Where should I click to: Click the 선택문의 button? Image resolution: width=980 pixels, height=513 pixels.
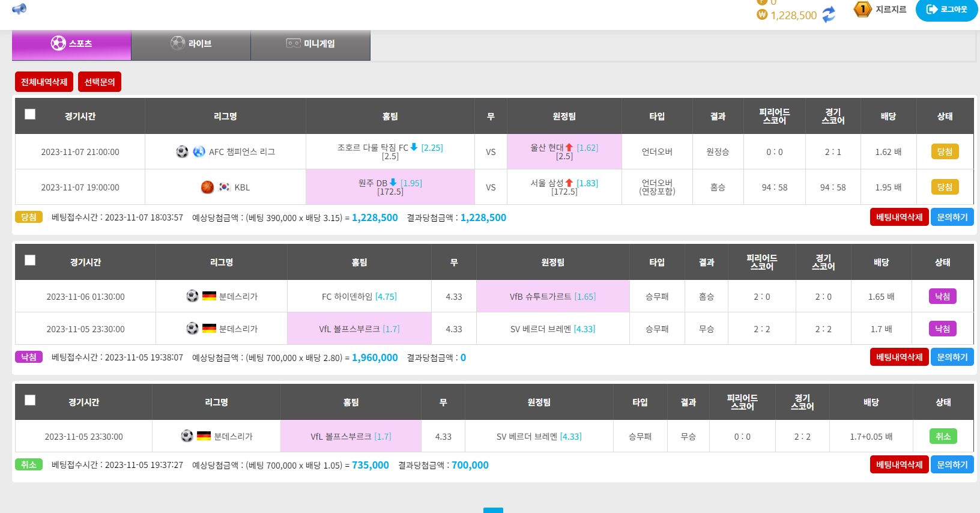click(100, 82)
